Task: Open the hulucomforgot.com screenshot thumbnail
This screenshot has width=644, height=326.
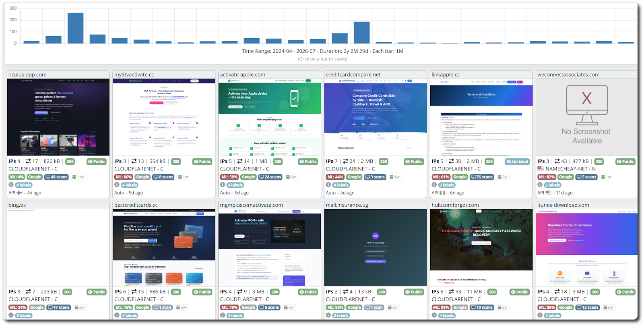Action: 481,248
